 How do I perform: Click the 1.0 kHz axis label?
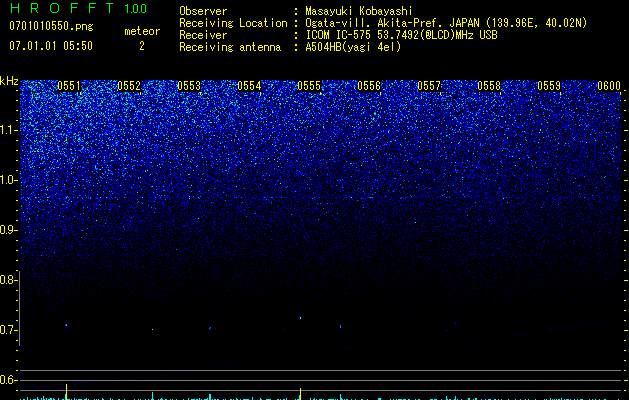[9, 180]
